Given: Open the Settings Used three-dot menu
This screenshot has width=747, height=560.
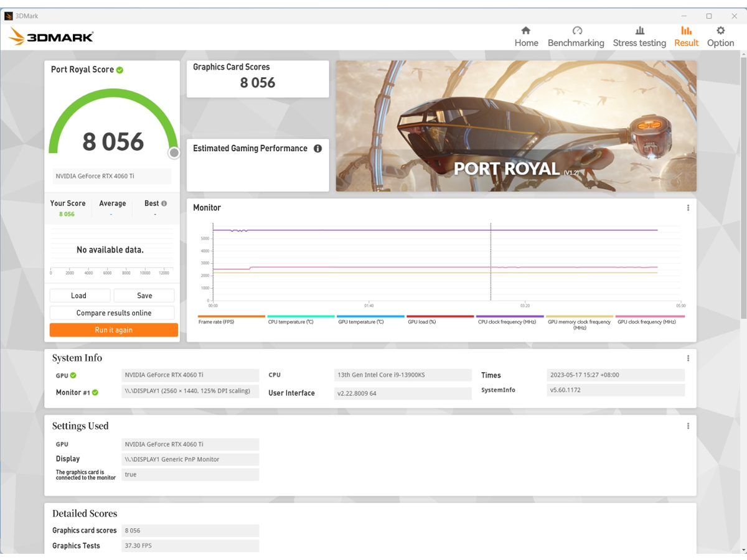Looking at the screenshot, I should tap(688, 426).
